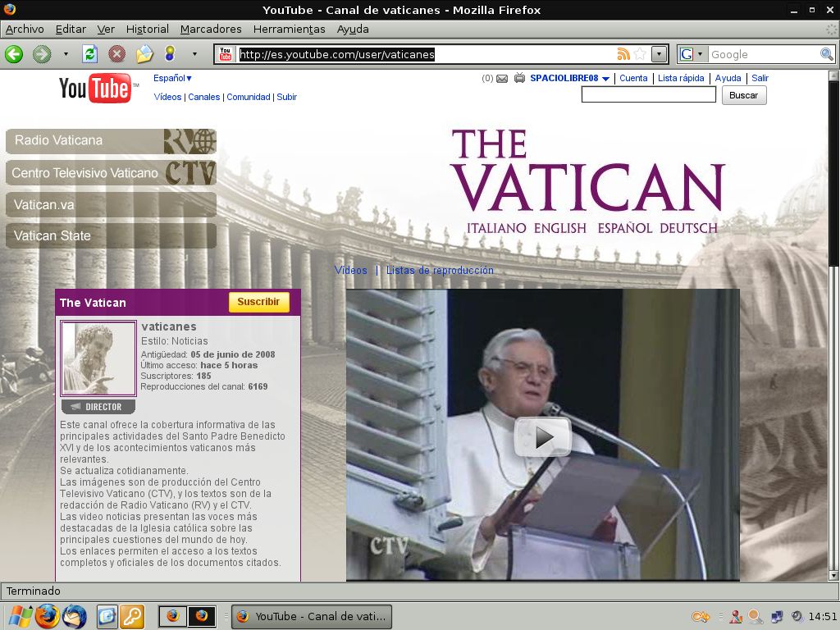Open the messages envelope icon in the YouTube header

click(x=501, y=78)
